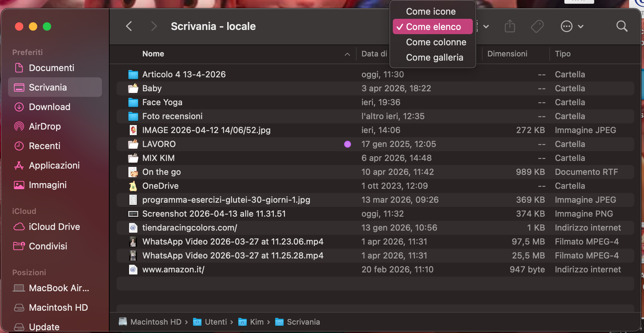Select Macintosh HD under Posizioni
This screenshot has height=333, width=644.
click(x=58, y=308)
